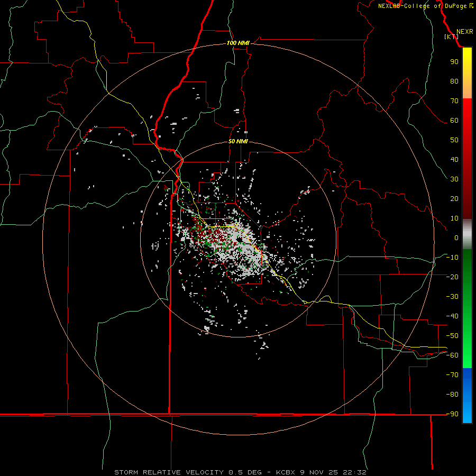The image size is (476, 476).
Task: Click the 100 NMI range ring label
Action: point(238,43)
